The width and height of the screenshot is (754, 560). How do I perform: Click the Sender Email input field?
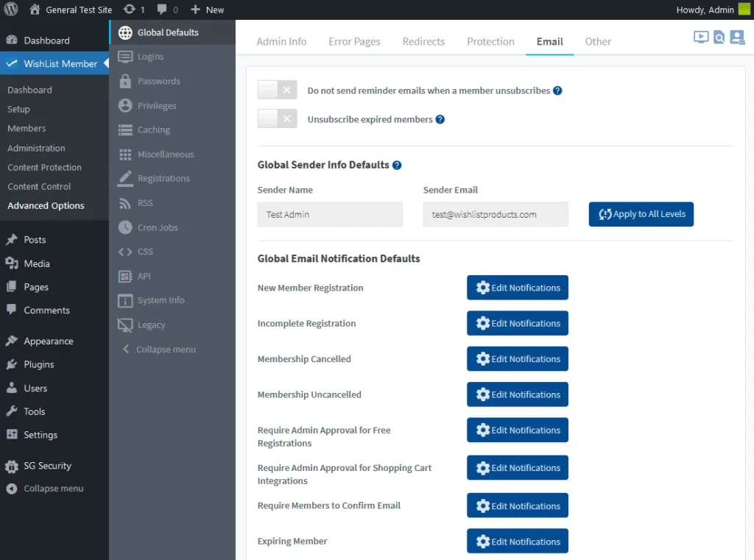[x=495, y=214]
